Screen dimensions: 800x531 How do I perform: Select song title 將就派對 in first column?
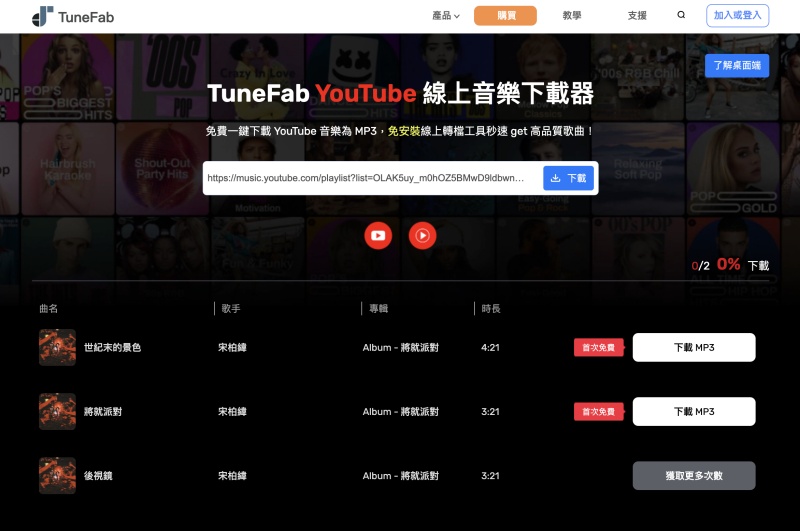(103, 412)
